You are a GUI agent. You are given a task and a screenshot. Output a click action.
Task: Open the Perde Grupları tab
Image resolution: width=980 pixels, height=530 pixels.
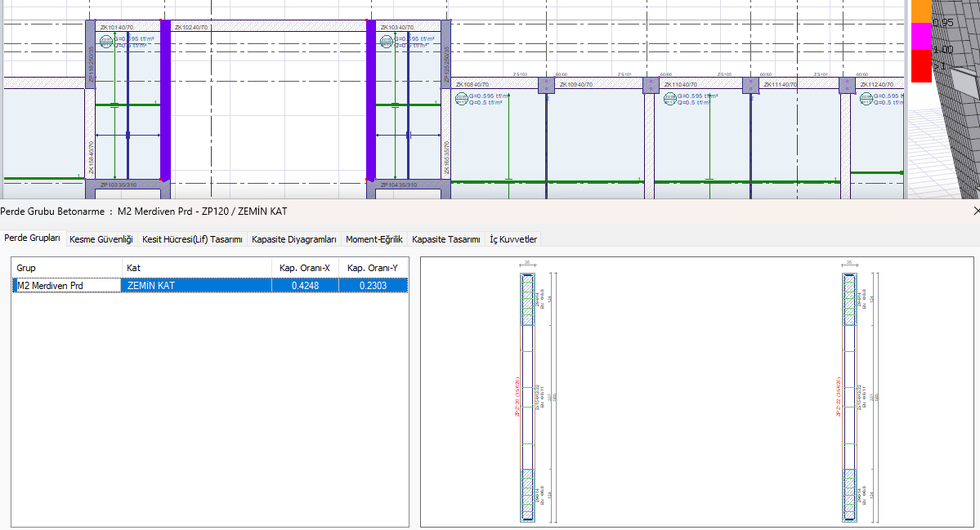[x=33, y=238]
